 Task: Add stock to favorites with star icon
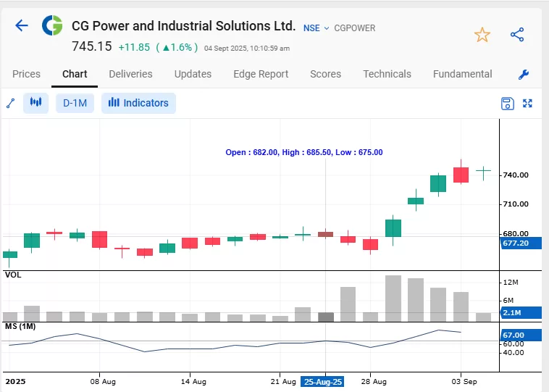point(482,35)
